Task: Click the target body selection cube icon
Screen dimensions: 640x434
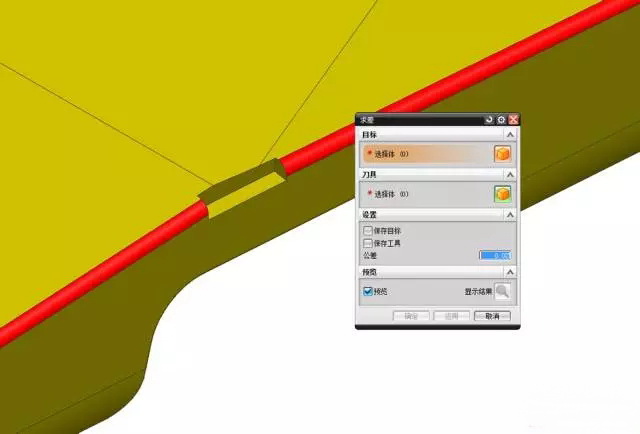Action: [502, 154]
